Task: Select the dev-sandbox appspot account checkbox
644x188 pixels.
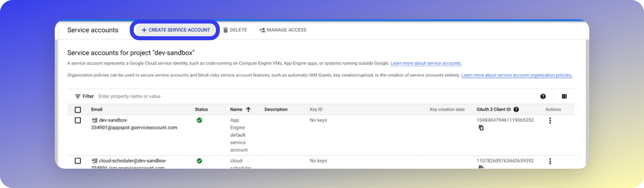Action: [x=78, y=120]
